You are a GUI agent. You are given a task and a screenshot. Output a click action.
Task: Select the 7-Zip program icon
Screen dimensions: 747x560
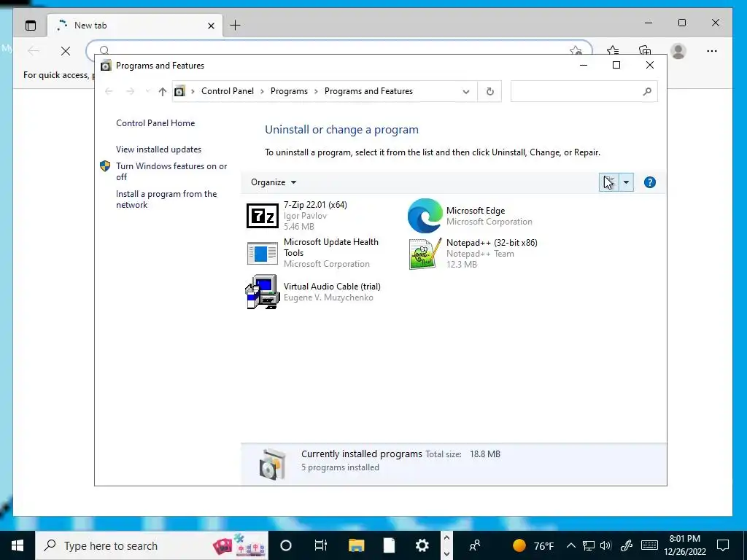[262, 216]
